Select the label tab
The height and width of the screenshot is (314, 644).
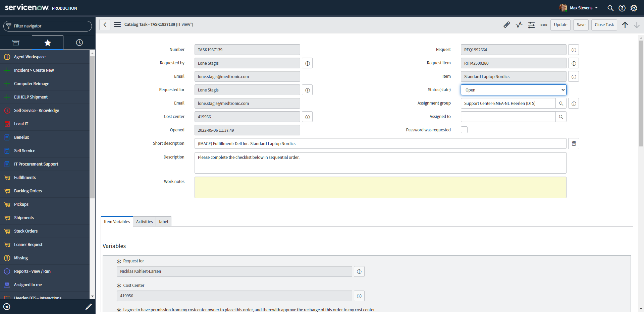point(163,222)
